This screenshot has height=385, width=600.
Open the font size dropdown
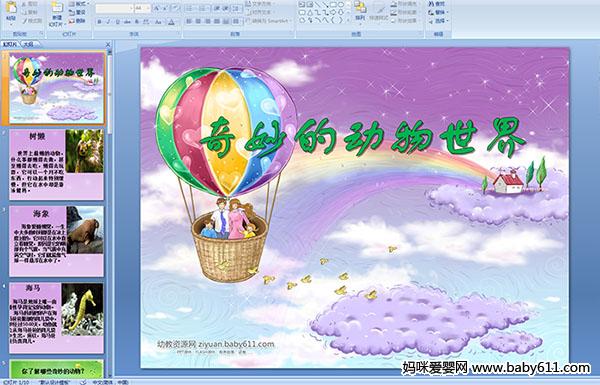pyautogui.click(x=148, y=8)
